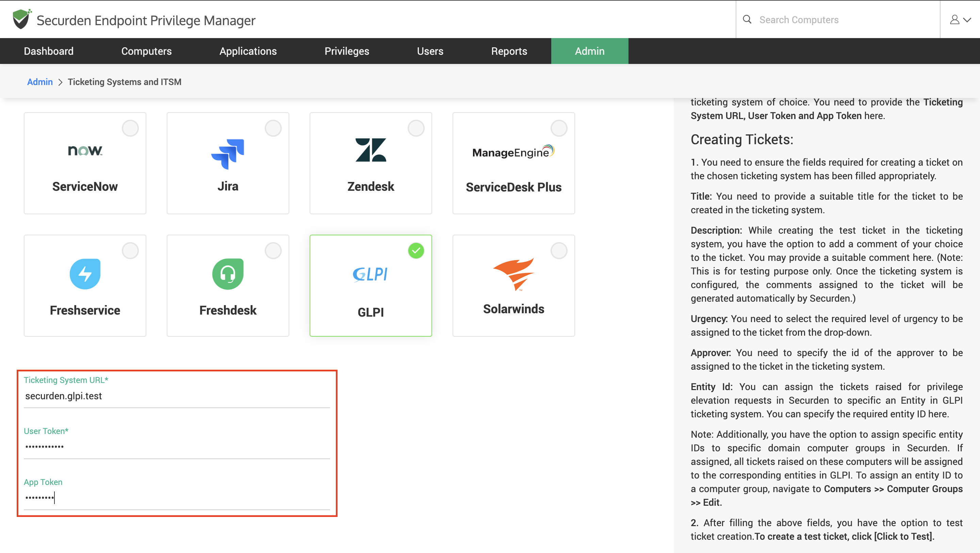Click the Solarwinds flame logo
The height and width of the screenshot is (553, 980).
tap(513, 274)
